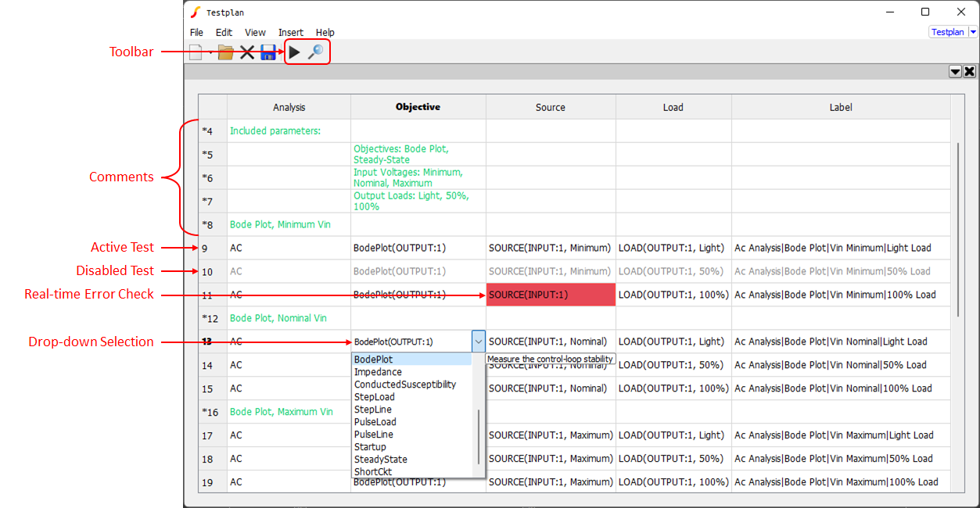The image size is (980, 508).
Task: Click the Objective column header
Action: pyautogui.click(x=418, y=107)
